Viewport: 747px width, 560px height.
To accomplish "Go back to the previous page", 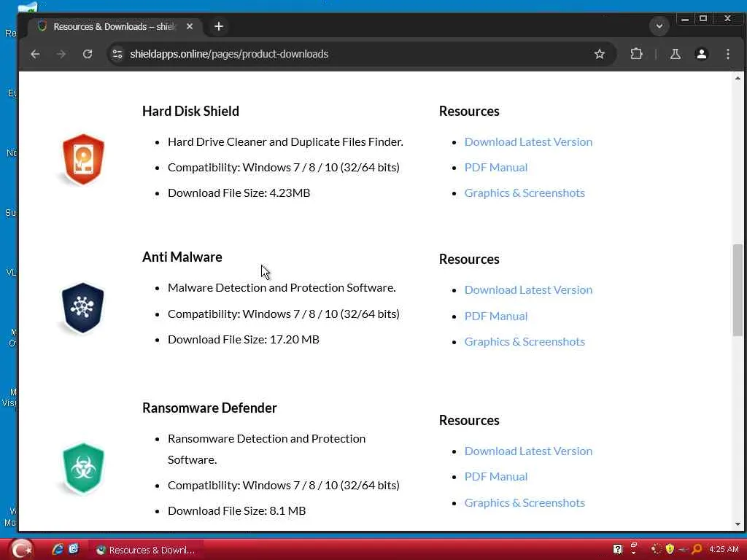I will [35, 54].
